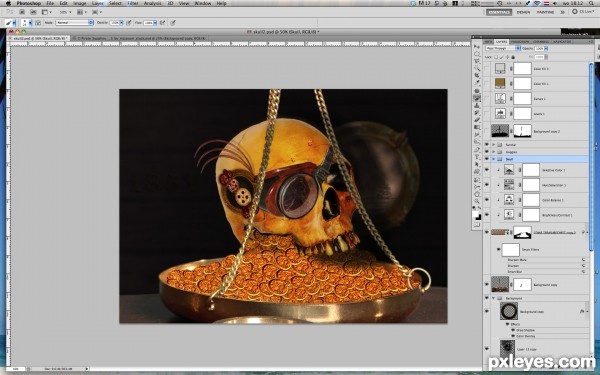Toggle visibility of Color Balance 1 layer

tap(487, 200)
